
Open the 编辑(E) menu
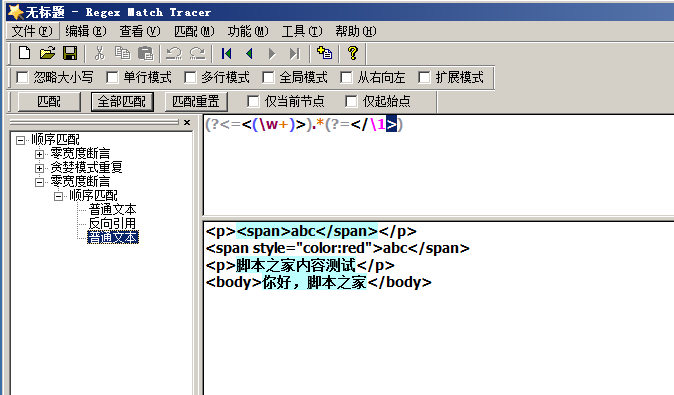[86, 31]
